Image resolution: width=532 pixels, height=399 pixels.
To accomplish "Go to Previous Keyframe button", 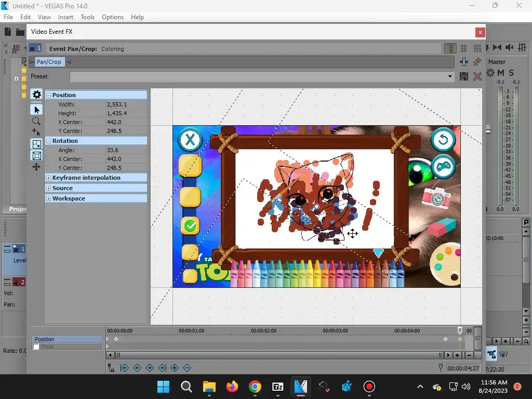I will (137, 368).
